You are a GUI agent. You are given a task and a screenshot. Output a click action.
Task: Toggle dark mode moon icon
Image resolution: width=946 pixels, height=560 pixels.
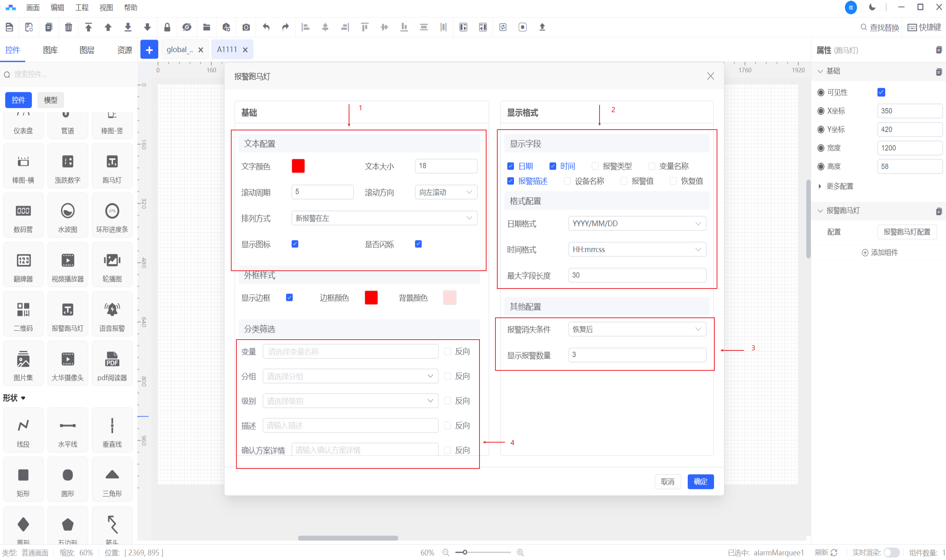[872, 7]
